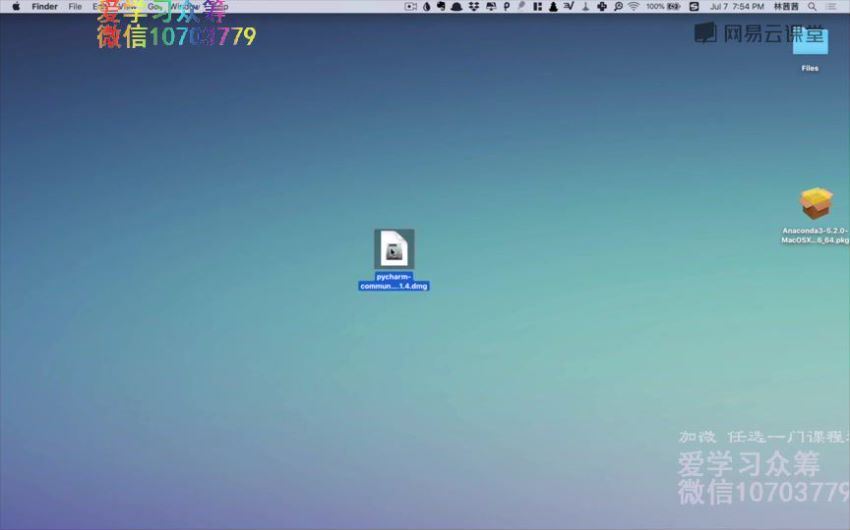The image size is (850, 530).
Task: Click the Evernote elephant menu bar icon
Action: 441,7
